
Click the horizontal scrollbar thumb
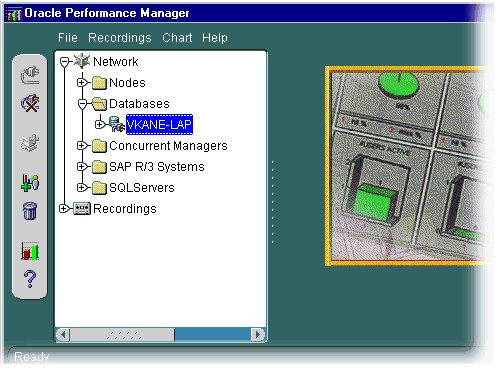(122, 335)
